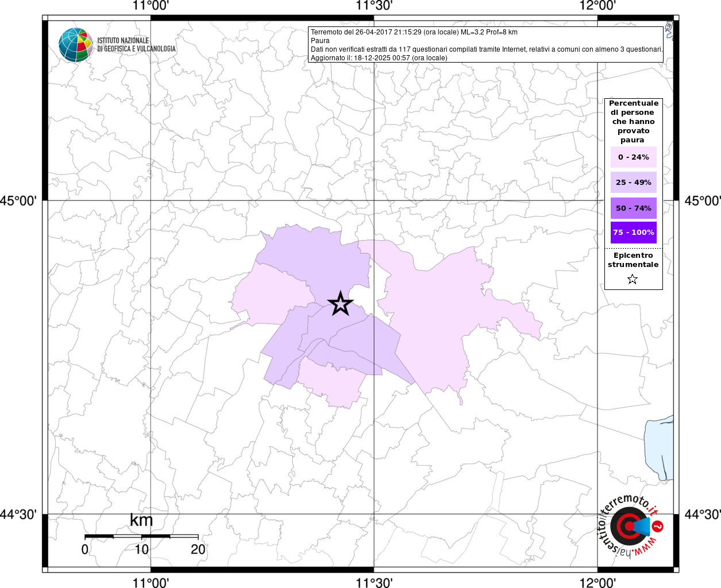Click the left axis label 45°00'

pos(18,201)
